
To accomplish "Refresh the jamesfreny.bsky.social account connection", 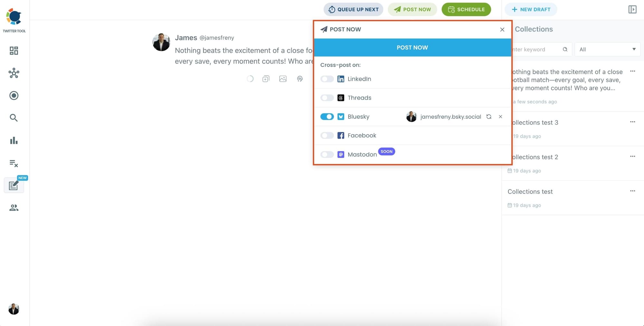I will 489,116.
